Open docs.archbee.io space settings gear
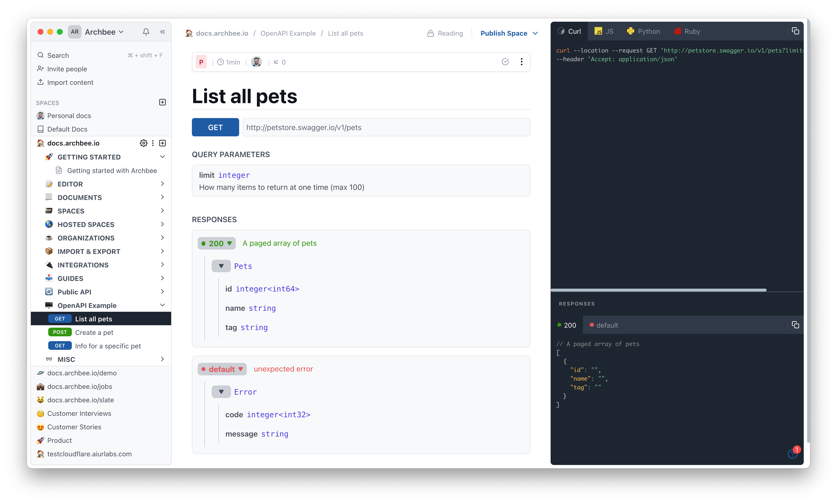This screenshot has height=504, width=837. pyautogui.click(x=143, y=143)
